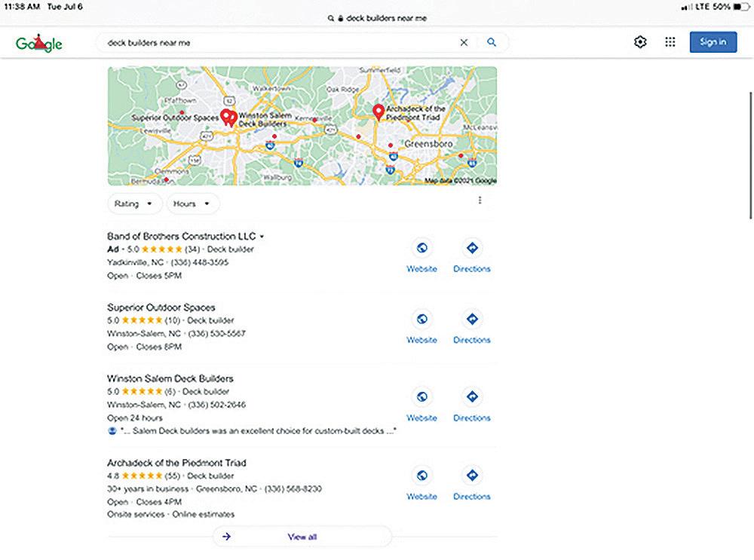The height and width of the screenshot is (560, 754).
Task: Expand ad info arrow by Band of Brothers
Action: pos(262,237)
